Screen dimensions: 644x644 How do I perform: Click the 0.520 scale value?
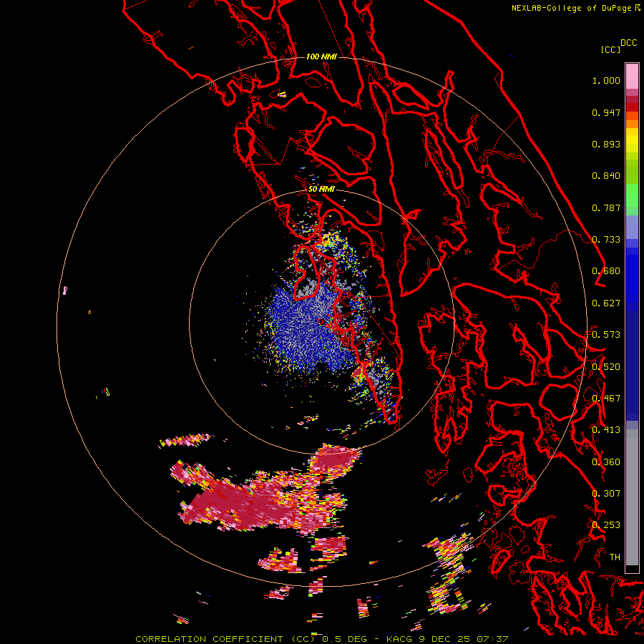click(606, 367)
